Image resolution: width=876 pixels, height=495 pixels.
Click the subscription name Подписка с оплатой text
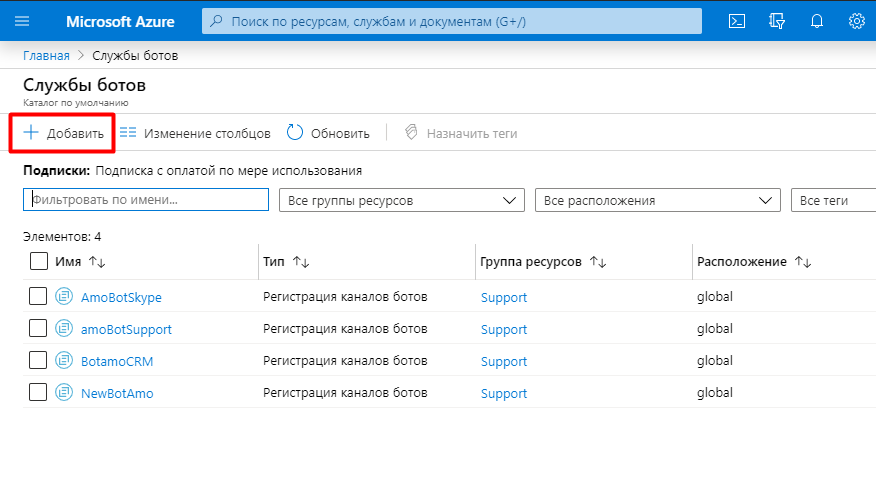(228, 171)
